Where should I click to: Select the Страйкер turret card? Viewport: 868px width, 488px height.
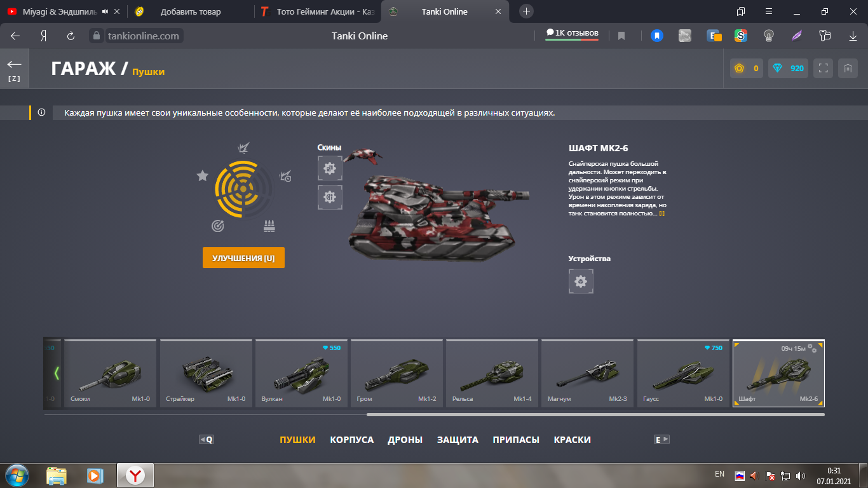[x=206, y=374]
